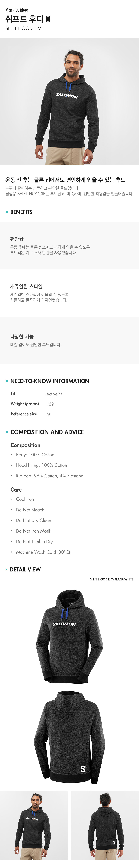Screen dimensions: 139x868
Task: Select the SHIFT HOODIE M subtitle
Action: pos(24,28)
